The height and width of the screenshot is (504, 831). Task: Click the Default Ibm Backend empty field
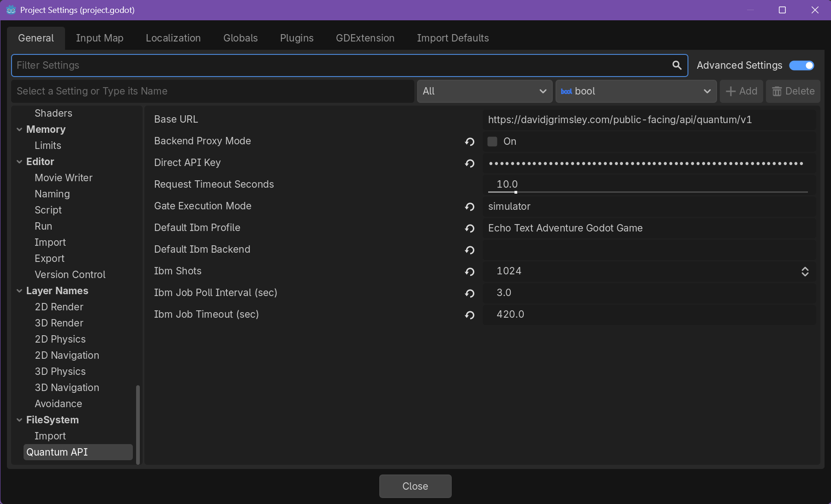[649, 250]
